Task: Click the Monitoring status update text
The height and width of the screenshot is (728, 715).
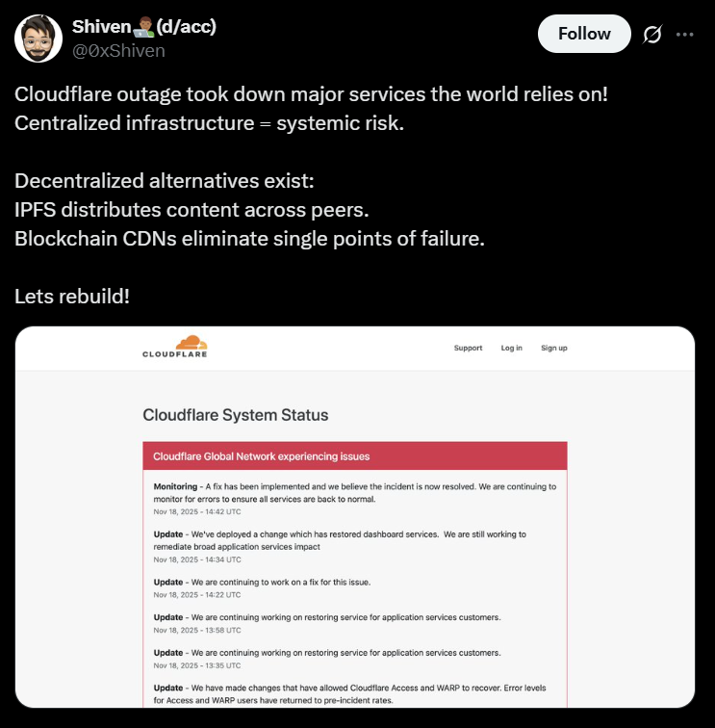Action: point(354,493)
